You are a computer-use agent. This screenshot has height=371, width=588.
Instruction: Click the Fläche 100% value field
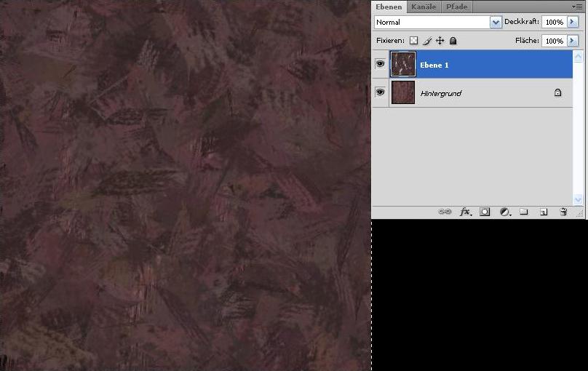(555, 41)
